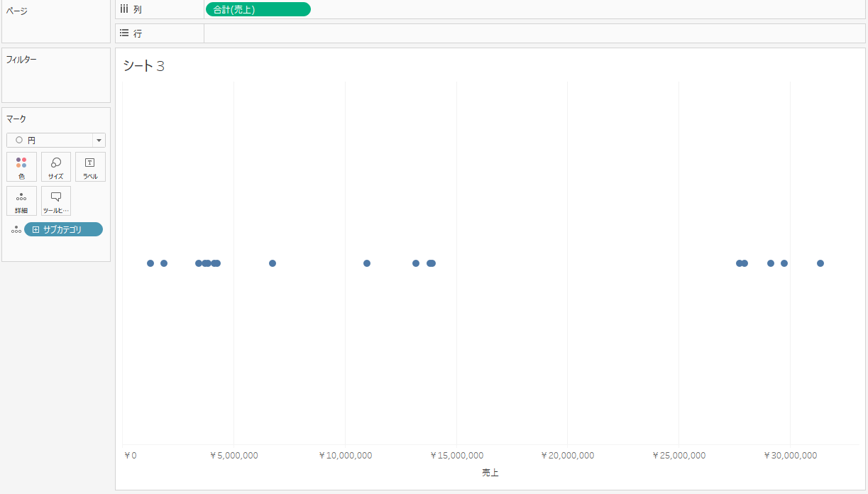Click the 円 mark type combo box
Viewport: 868px width, 494px height.
click(x=50, y=141)
